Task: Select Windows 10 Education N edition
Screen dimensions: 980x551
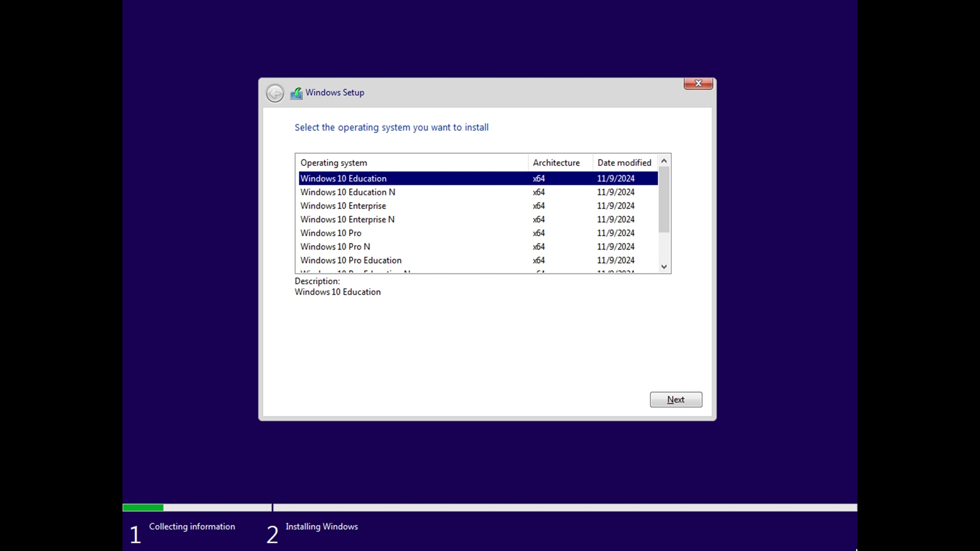Action: click(x=478, y=192)
